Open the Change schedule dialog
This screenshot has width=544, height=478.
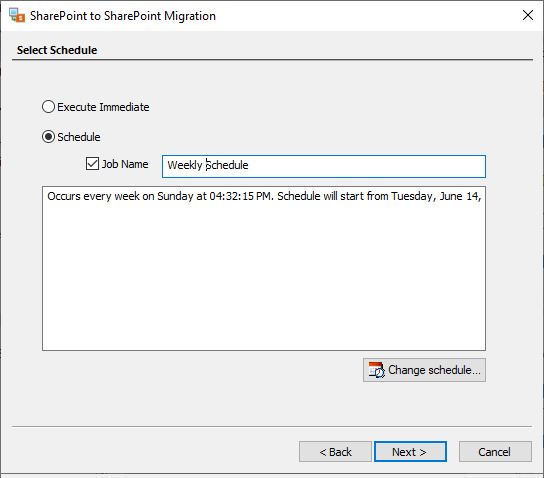[424, 370]
